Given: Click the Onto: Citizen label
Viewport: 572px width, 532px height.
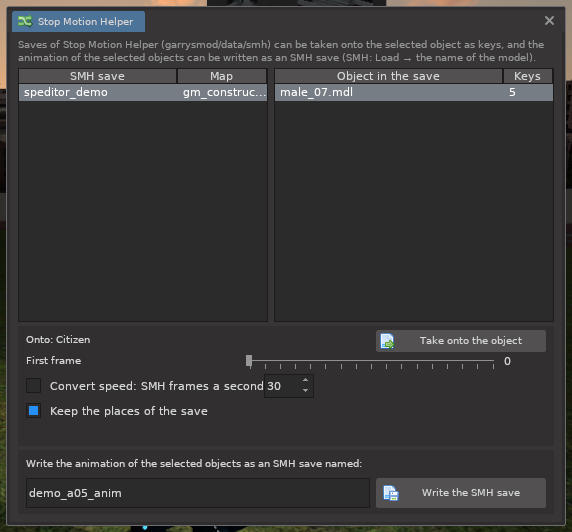Looking at the screenshot, I should tap(58, 340).
